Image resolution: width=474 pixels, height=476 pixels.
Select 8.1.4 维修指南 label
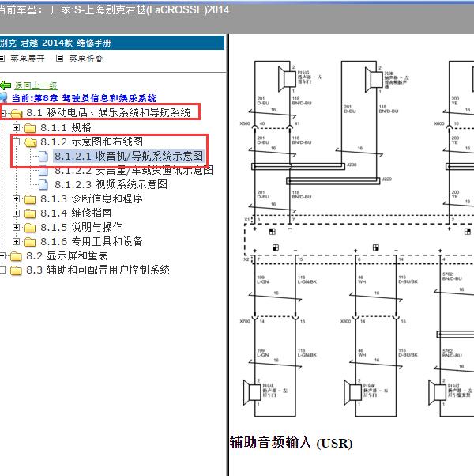click(x=76, y=213)
